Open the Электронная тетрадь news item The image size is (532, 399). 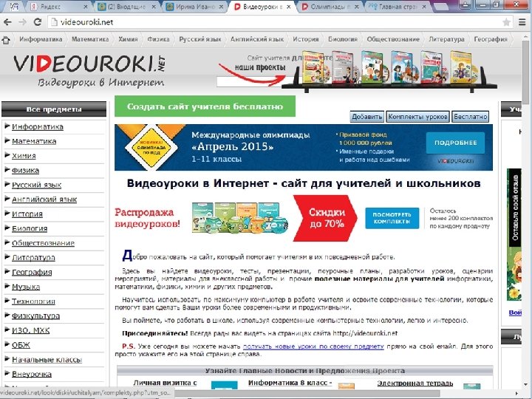click(415, 383)
